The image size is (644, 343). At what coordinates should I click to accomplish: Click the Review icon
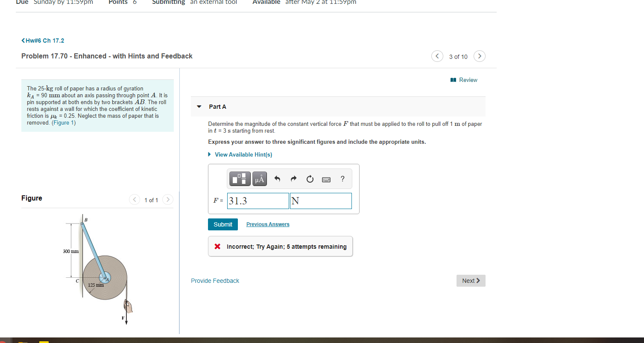pos(454,80)
